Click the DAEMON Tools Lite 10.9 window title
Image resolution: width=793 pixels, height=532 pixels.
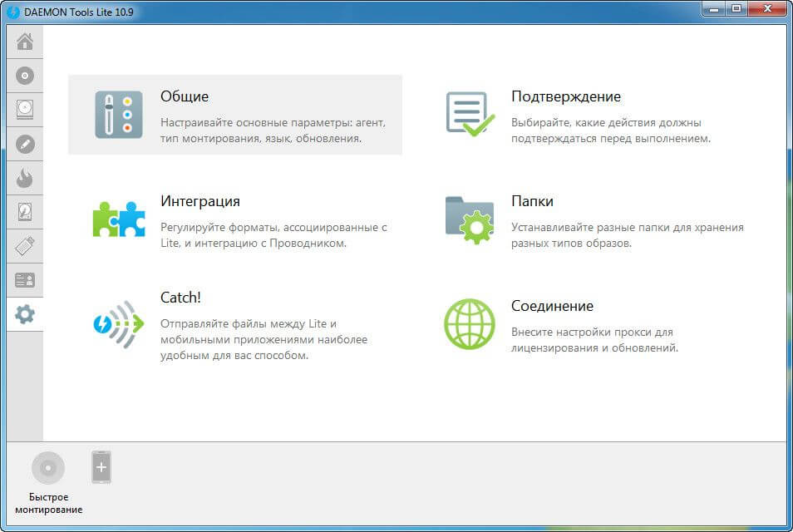(x=79, y=12)
